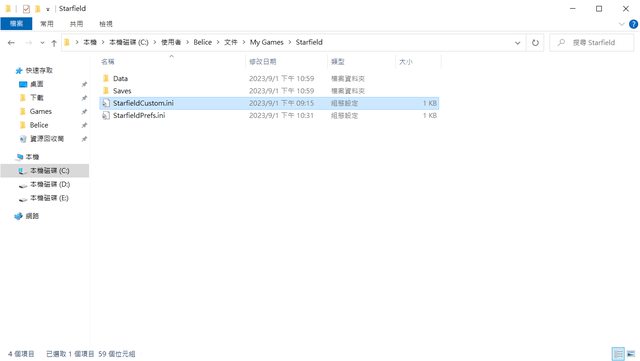
Task: Open the 檔案 file tab
Action: [x=16, y=24]
